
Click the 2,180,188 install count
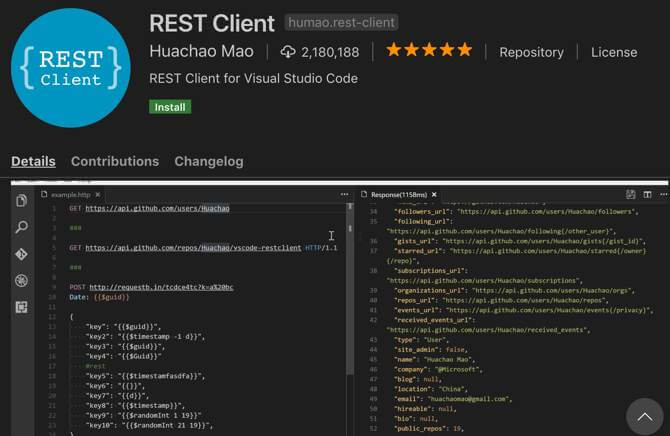(x=330, y=52)
